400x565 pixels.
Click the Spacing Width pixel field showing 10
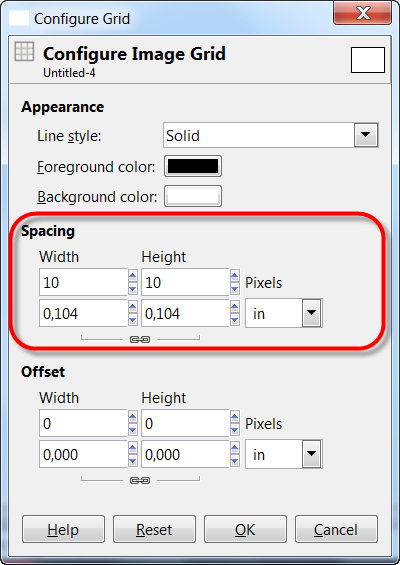click(83, 282)
